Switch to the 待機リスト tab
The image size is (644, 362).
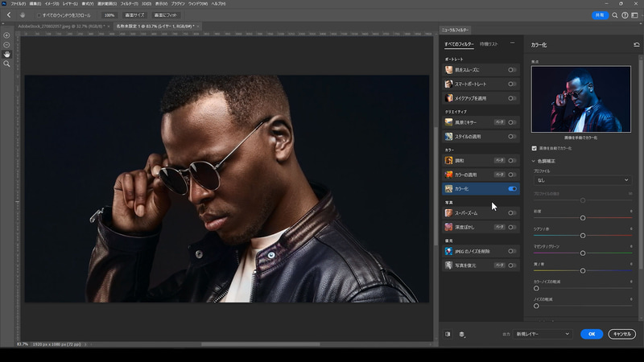tap(489, 43)
